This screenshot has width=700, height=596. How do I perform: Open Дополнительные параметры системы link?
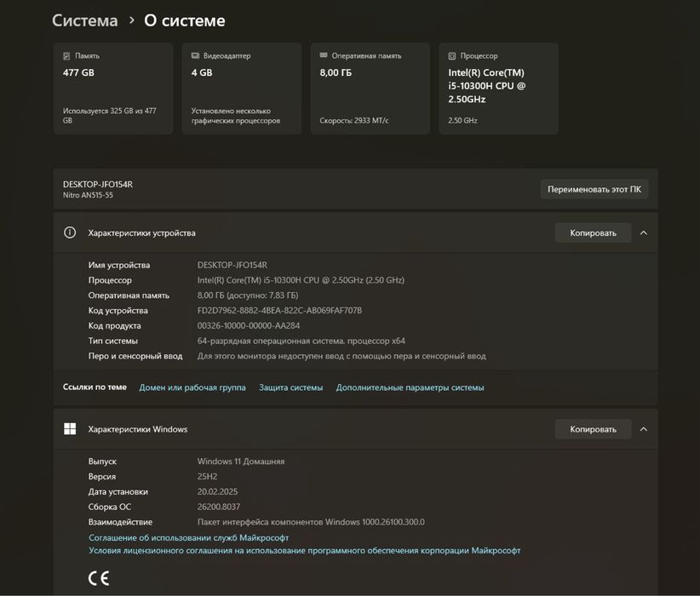(410, 387)
